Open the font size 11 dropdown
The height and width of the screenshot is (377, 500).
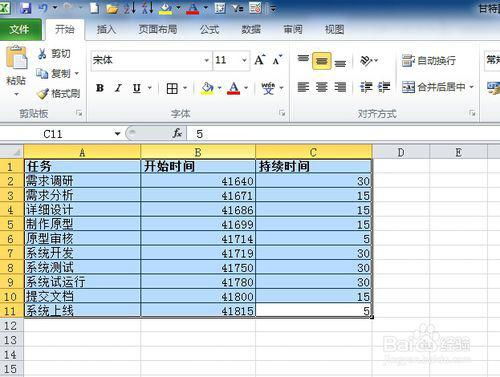(244, 60)
